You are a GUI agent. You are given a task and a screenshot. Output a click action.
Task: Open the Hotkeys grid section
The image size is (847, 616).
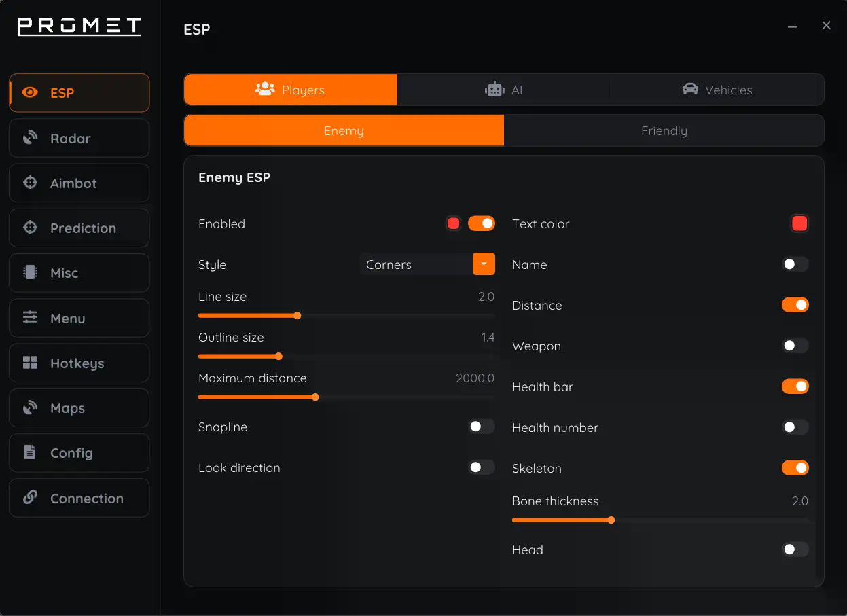tap(79, 363)
